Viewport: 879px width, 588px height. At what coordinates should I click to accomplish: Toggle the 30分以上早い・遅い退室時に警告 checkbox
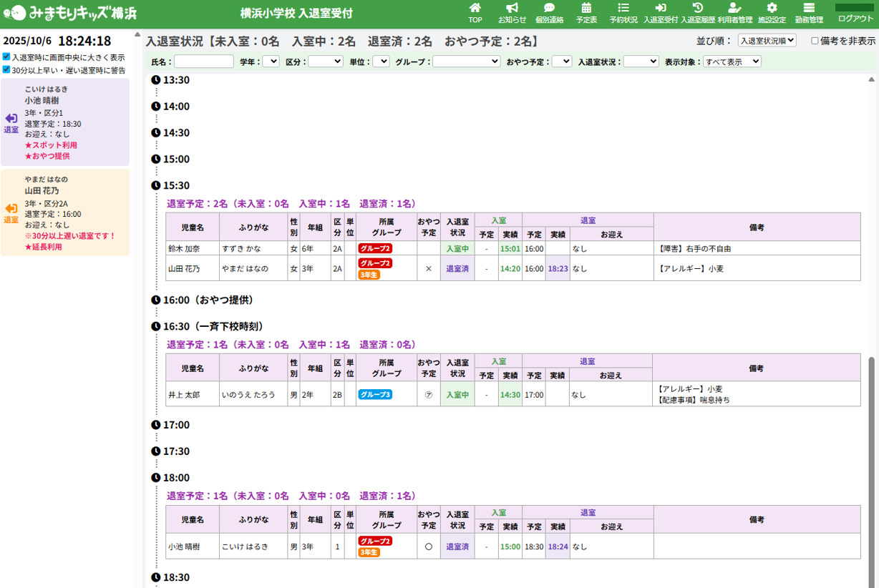[6, 70]
